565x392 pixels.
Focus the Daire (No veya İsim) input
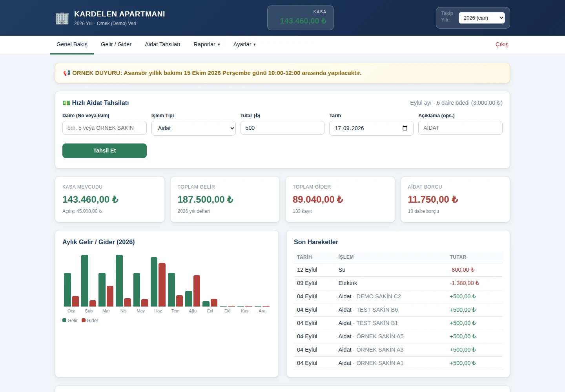click(104, 128)
